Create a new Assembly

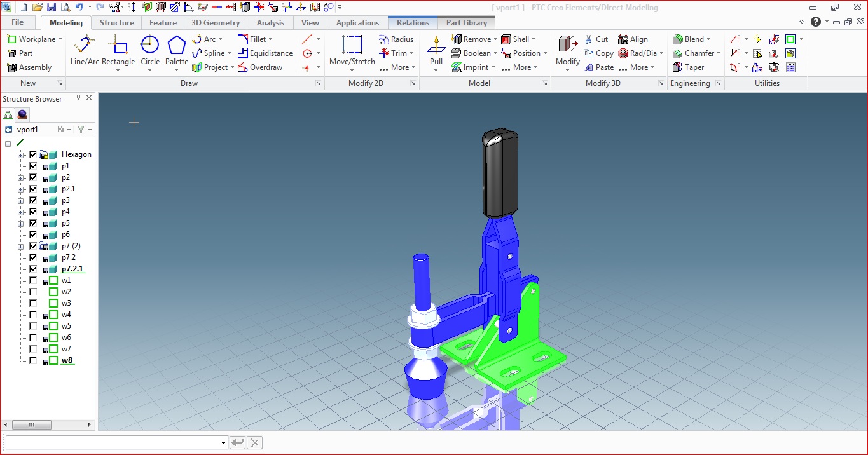tap(29, 67)
